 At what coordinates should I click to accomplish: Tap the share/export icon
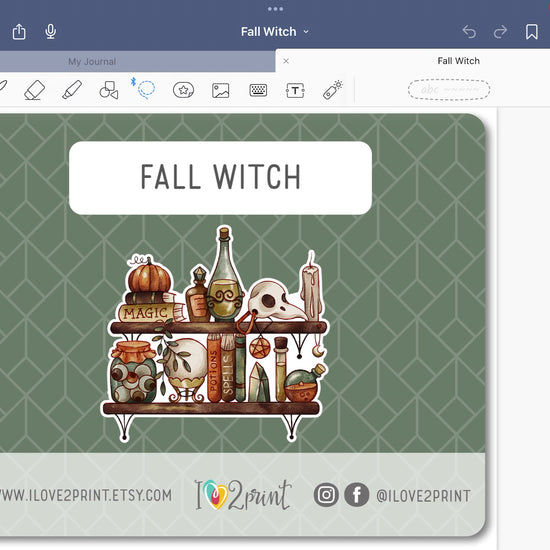19,32
